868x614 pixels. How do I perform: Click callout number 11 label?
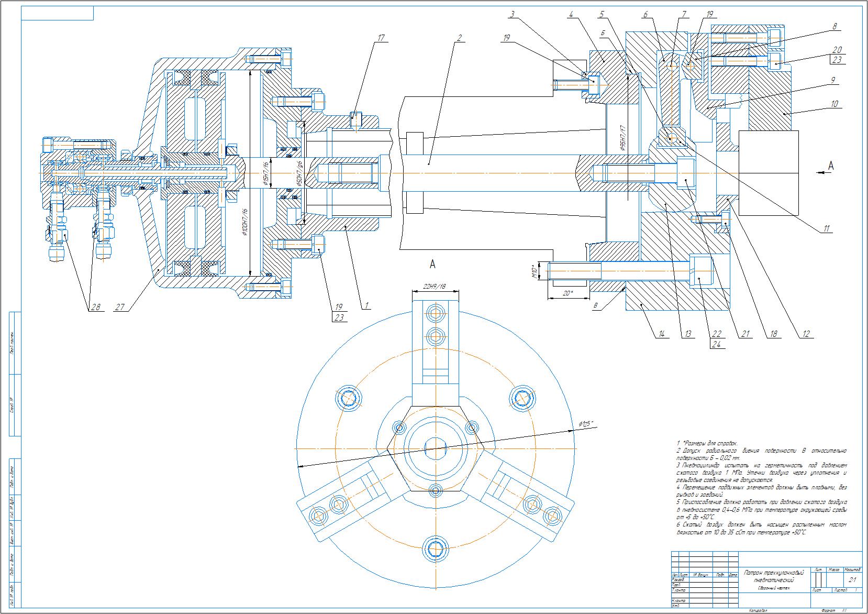(826, 228)
